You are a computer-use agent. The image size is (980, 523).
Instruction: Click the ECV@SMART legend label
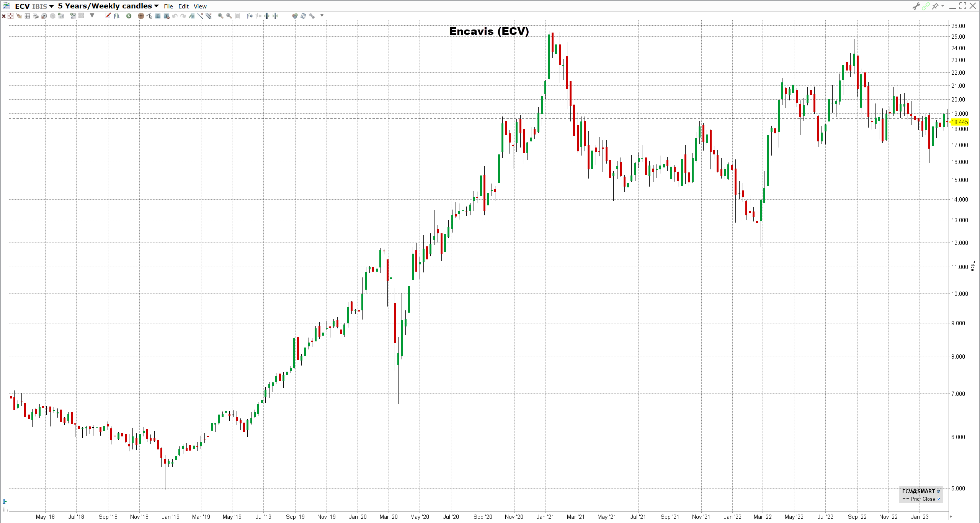pos(918,491)
